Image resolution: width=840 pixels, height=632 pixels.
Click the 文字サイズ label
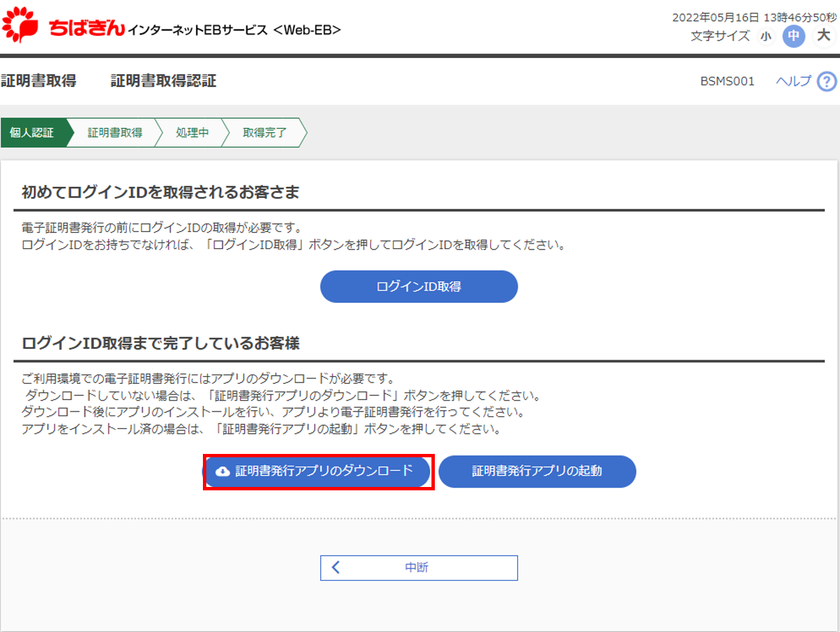[720, 36]
